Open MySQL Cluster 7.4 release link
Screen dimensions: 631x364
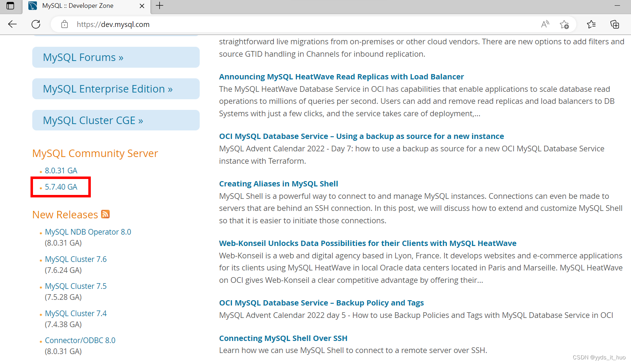click(76, 313)
